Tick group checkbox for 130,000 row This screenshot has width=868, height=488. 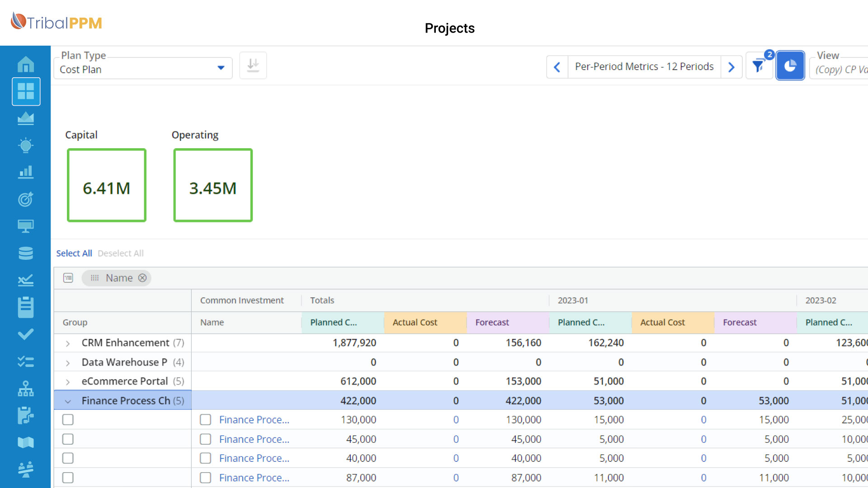(68, 420)
